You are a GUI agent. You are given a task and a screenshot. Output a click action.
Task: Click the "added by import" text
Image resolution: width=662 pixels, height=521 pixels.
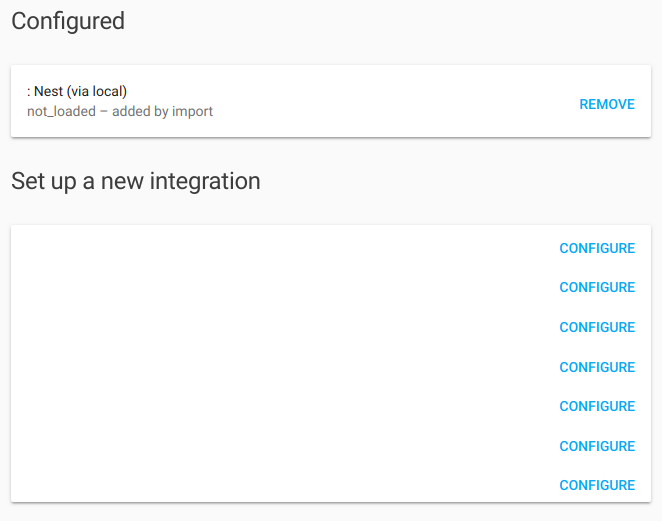pyautogui.click(x=162, y=111)
